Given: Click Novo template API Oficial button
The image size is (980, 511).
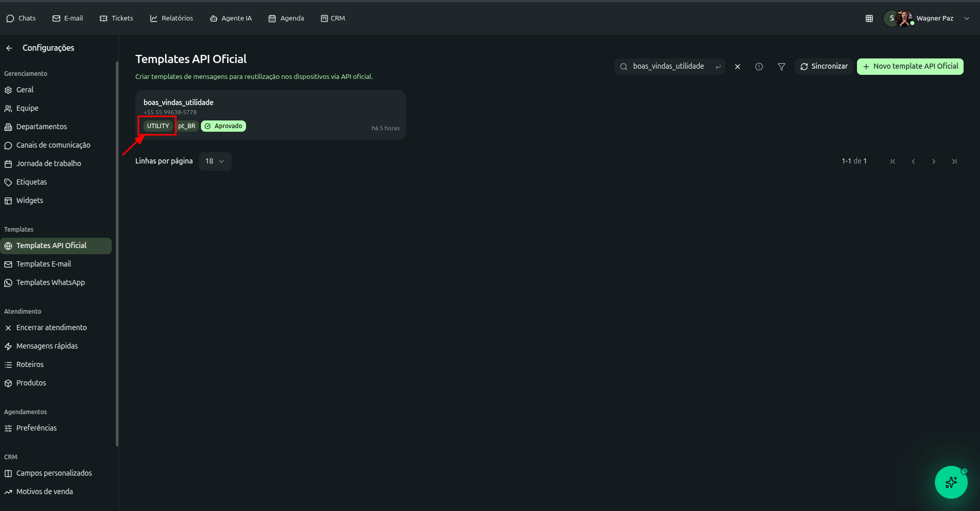Looking at the screenshot, I should [910, 67].
